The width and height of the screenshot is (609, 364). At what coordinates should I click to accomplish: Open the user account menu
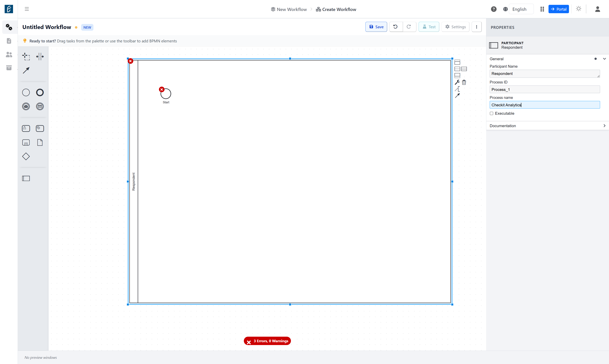tap(597, 9)
